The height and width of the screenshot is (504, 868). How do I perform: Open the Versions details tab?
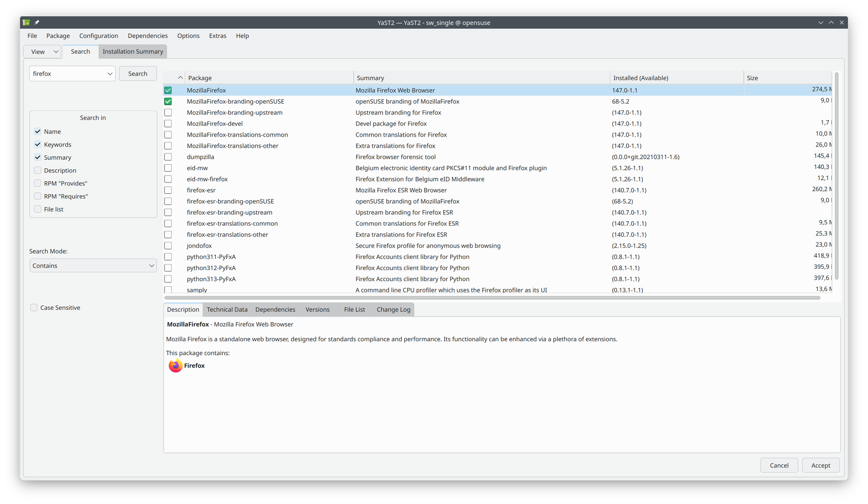[x=317, y=309]
